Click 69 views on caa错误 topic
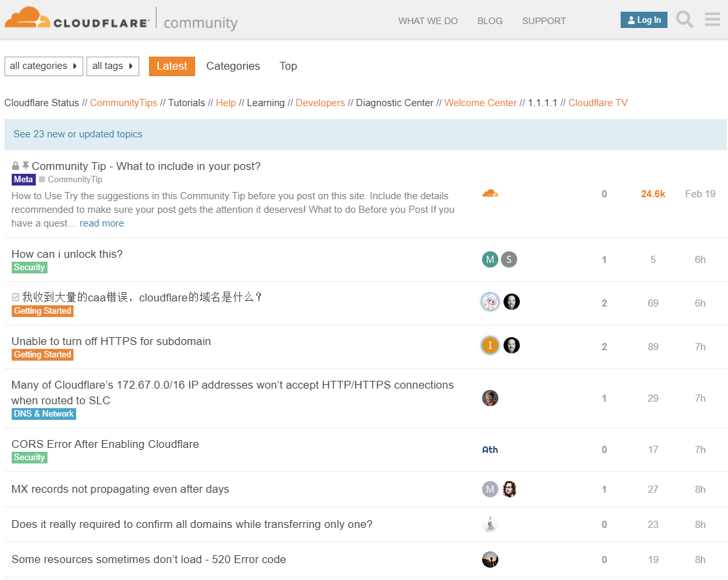728x580 pixels. click(653, 303)
